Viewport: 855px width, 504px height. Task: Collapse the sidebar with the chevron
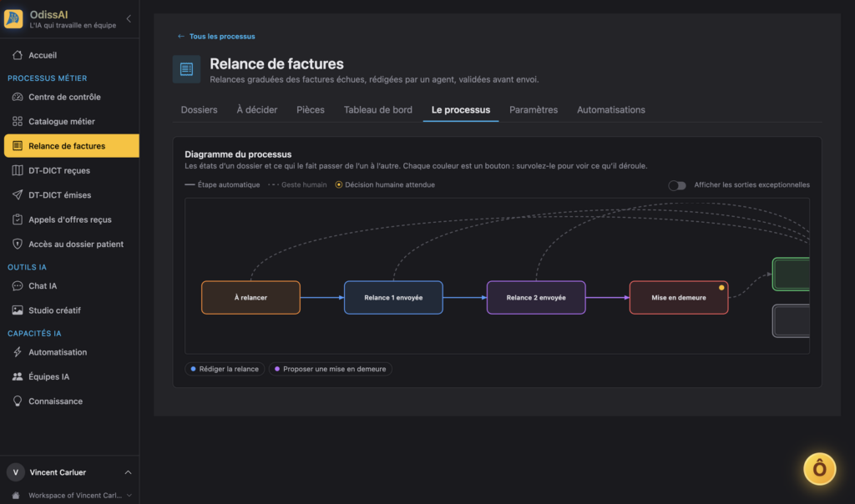129,18
